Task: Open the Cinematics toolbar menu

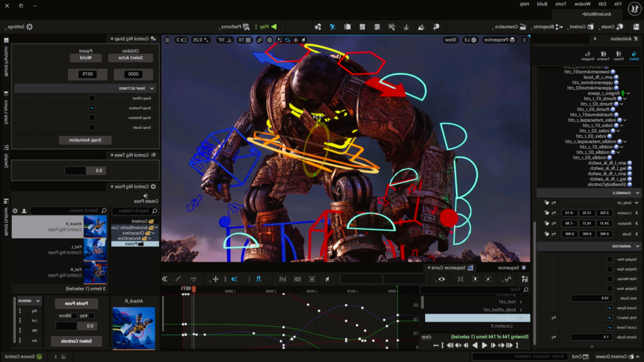Action: [509, 26]
